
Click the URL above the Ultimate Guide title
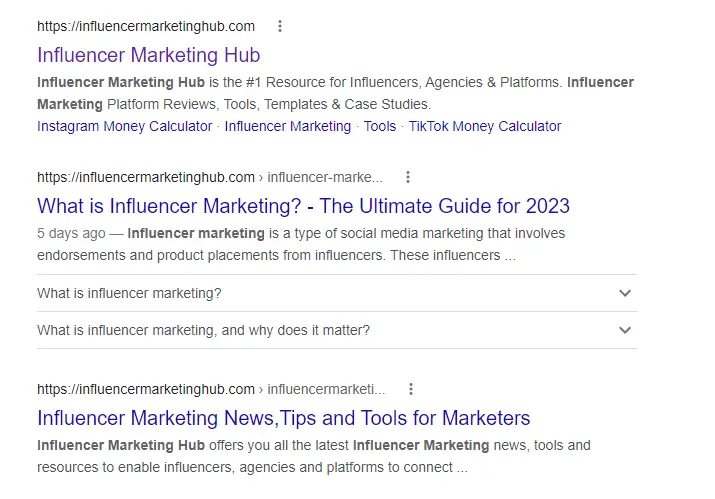[146, 177]
